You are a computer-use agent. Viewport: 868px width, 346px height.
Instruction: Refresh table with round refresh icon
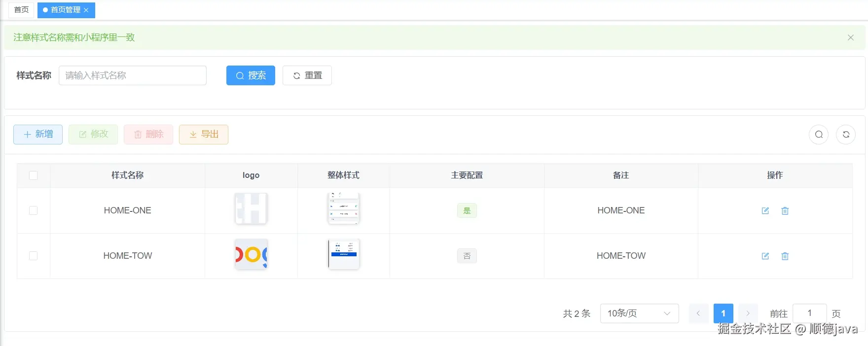[846, 135]
